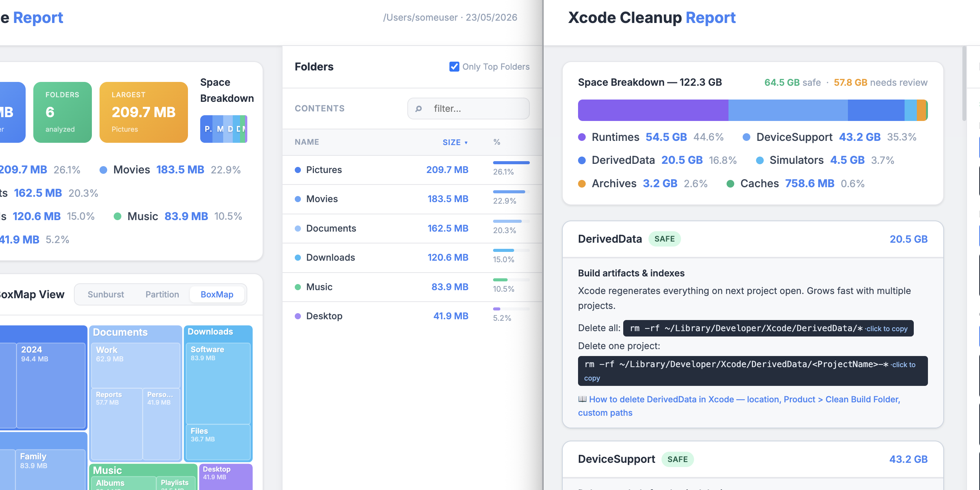980x490 pixels.
Task: Click the 20.5 GB size in the DerivedData header
Action: (908, 239)
